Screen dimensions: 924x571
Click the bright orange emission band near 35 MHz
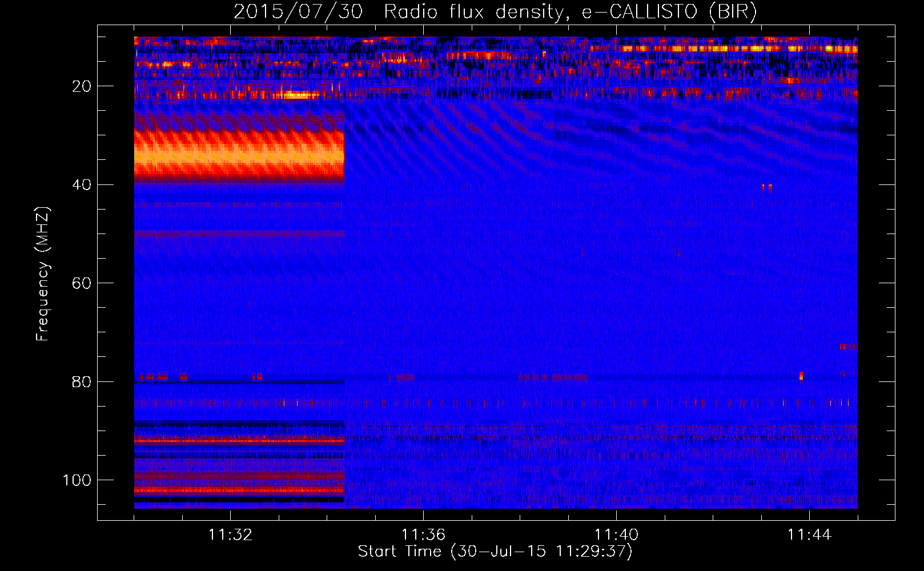[x=239, y=156]
